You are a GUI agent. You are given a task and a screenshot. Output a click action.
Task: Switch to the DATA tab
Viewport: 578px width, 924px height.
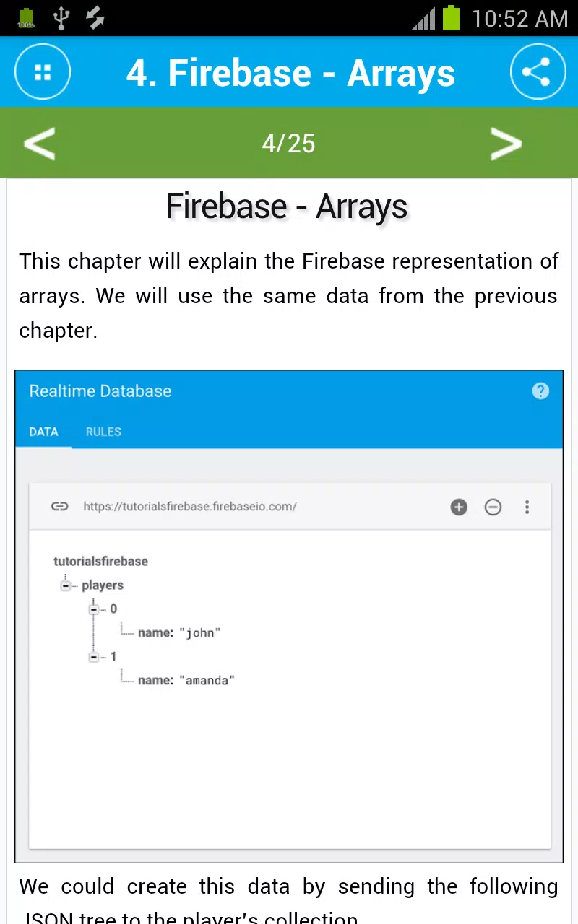[x=43, y=432]
